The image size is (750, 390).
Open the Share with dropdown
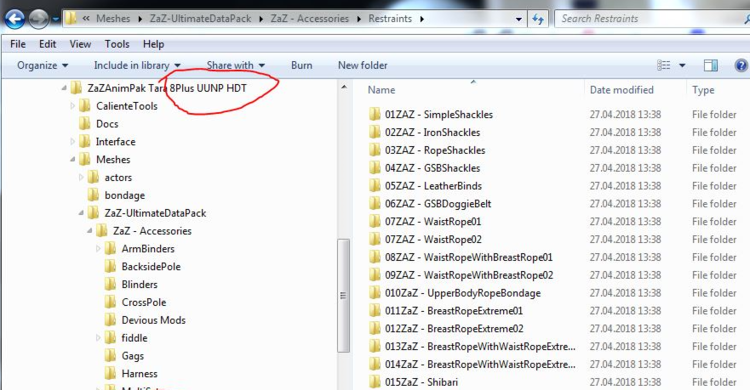235,65
